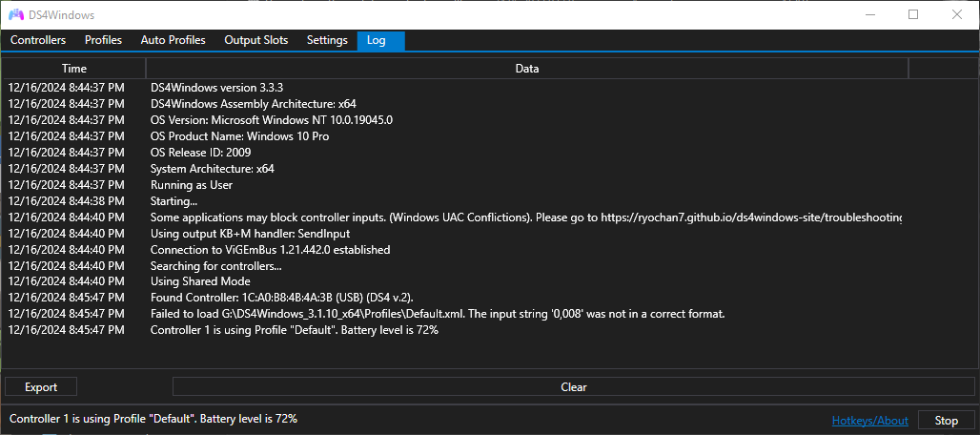This screenshot has width=980, height=435.
Task: Click the DS4Windows app icon in title bar
Action: tap(16, 14)
